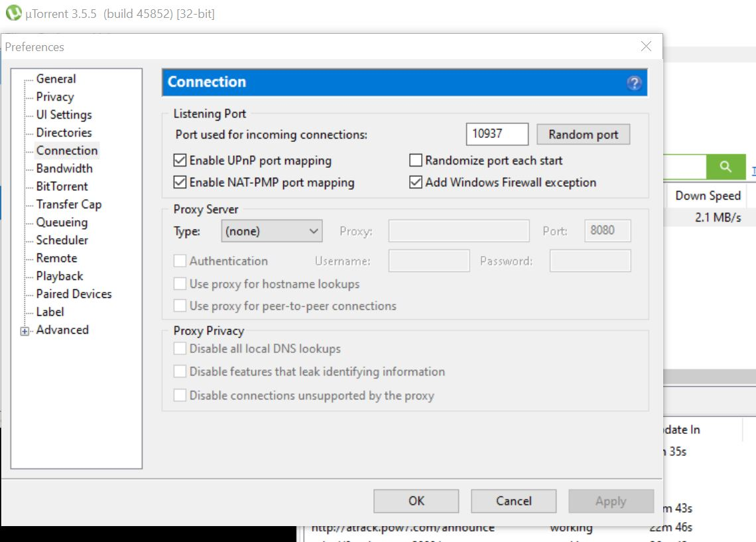
Task: Open Playback preferences page
Action: (x=59, y=276)
